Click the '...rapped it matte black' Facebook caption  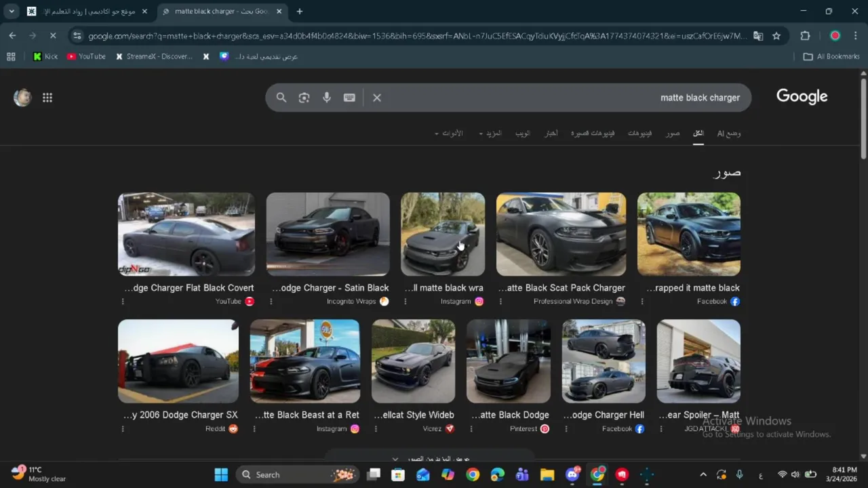(693, 288)
